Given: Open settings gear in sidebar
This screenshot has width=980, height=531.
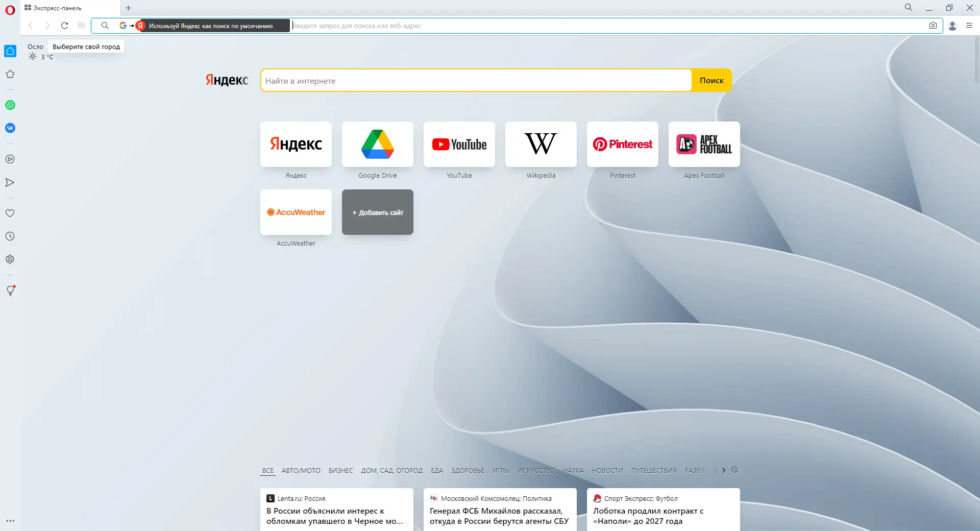Looking at the screenshot, I should tap(10, 259).
